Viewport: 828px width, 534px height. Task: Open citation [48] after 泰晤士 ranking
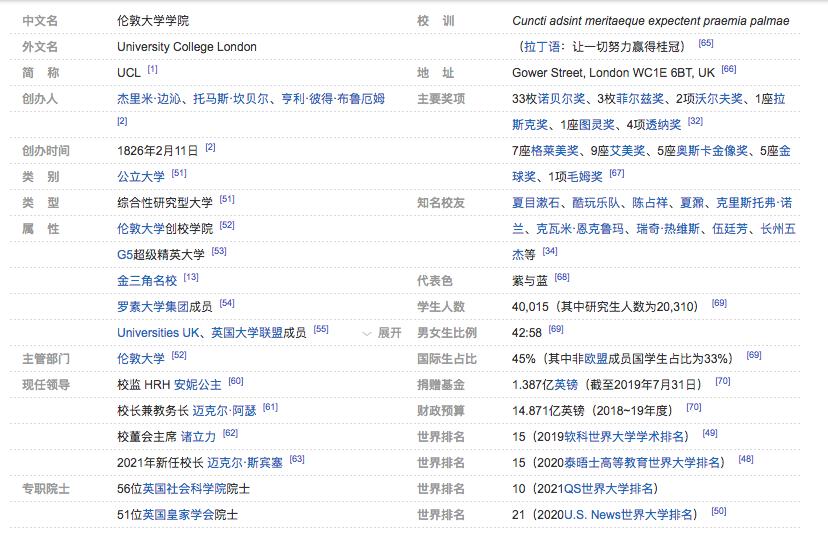(746, 459)
